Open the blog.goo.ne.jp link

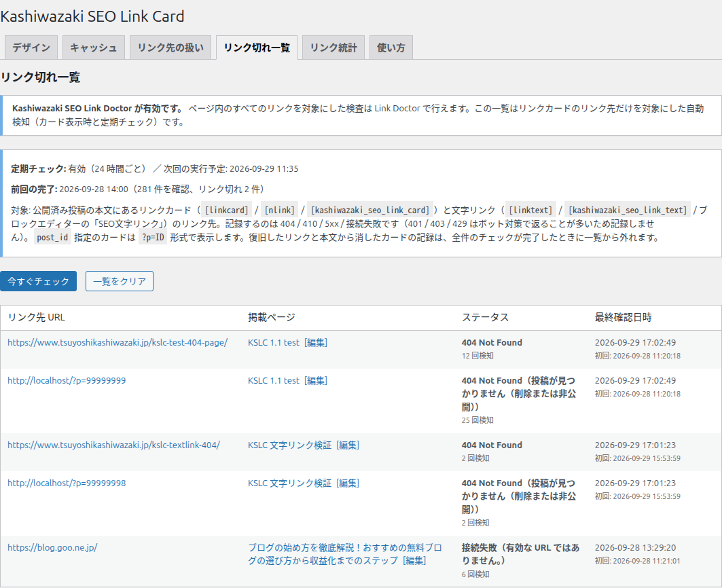pyautogui.click(x=52, y=548)
